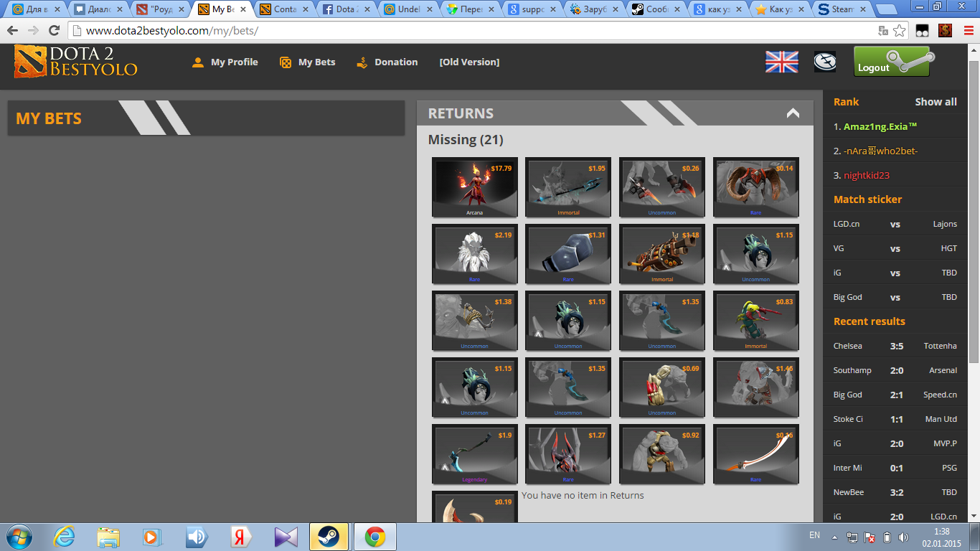Switch to the Old Version link
This screenshot has width=980, height=551.
point(469,62)
